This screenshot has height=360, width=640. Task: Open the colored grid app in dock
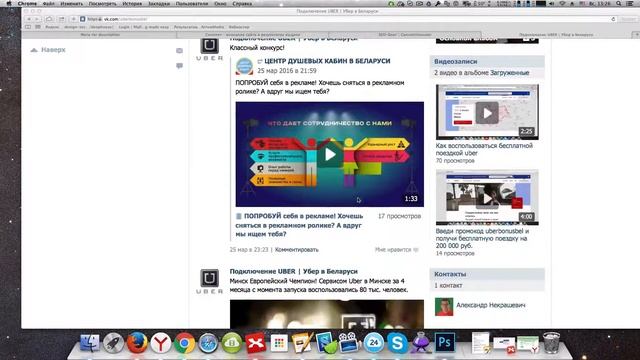[279, 343]
